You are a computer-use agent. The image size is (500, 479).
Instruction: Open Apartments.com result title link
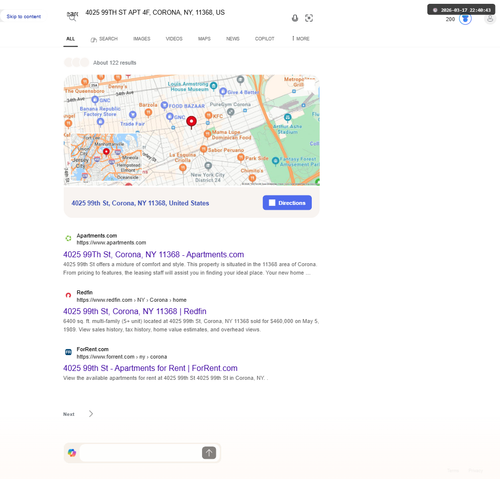click(x=154, y=254)
